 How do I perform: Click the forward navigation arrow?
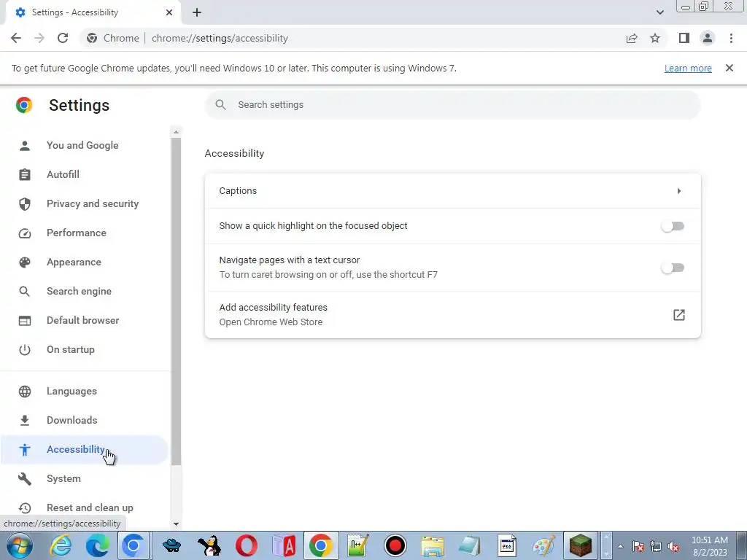[x=39, y=38]
